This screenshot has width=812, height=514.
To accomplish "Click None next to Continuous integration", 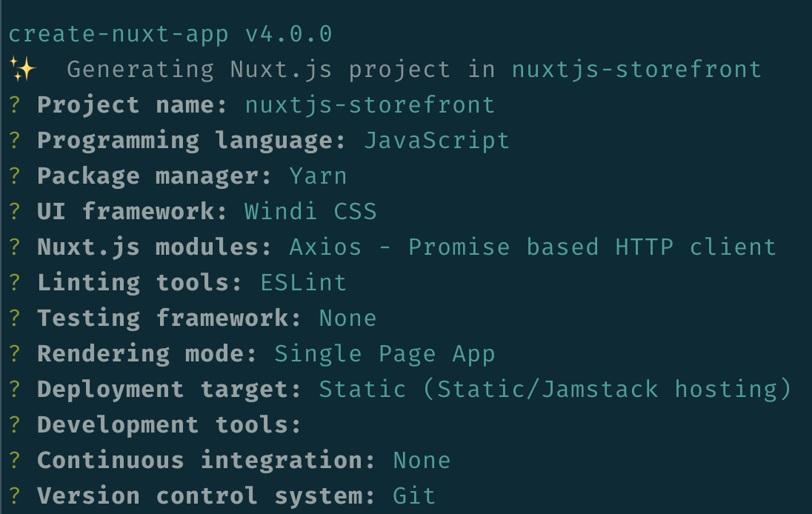I will pyautogui.click(x=422, y=460).
